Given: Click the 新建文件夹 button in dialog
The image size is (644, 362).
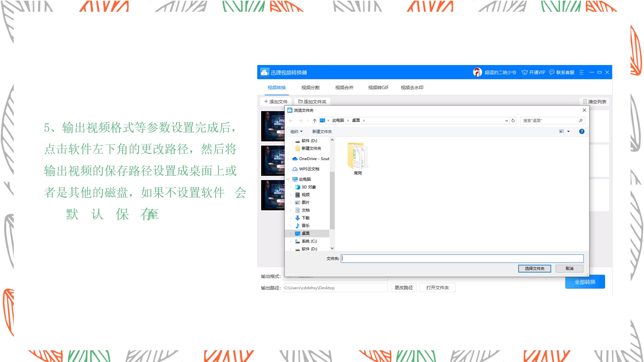Looking at the screenshot, I should 322,131.
